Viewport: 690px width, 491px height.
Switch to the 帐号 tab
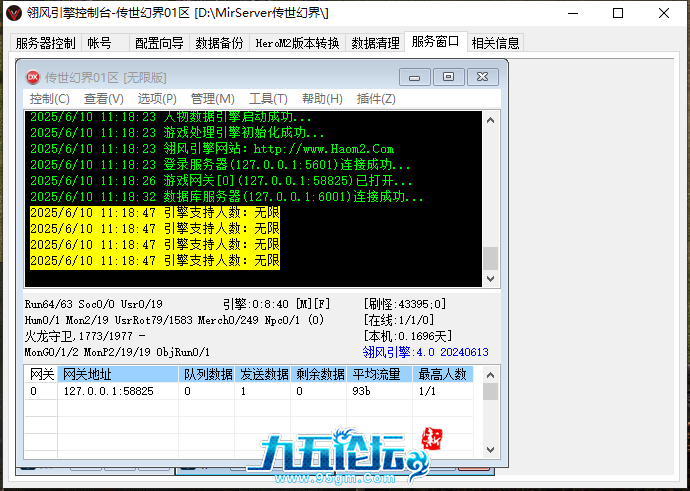pos(105,43)
